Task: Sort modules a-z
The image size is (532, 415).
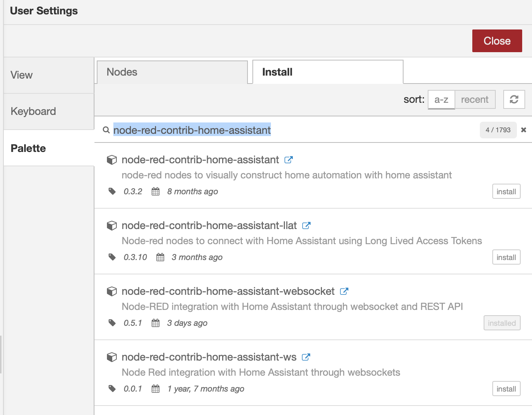Action: click(441, 99)
